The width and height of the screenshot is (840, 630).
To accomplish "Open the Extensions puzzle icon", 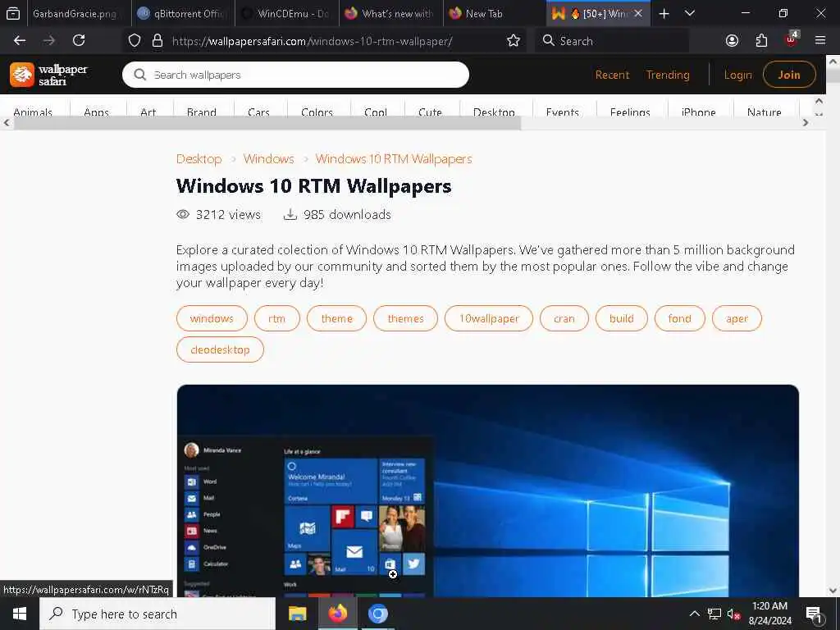I will pyautogui.click(x=761, y=40).
